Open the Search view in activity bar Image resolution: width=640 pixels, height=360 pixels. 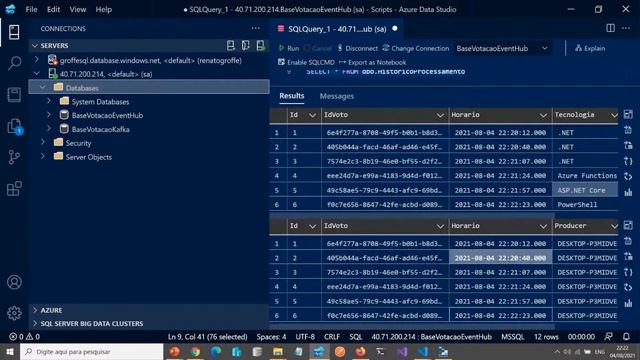[x=14, y=63]
